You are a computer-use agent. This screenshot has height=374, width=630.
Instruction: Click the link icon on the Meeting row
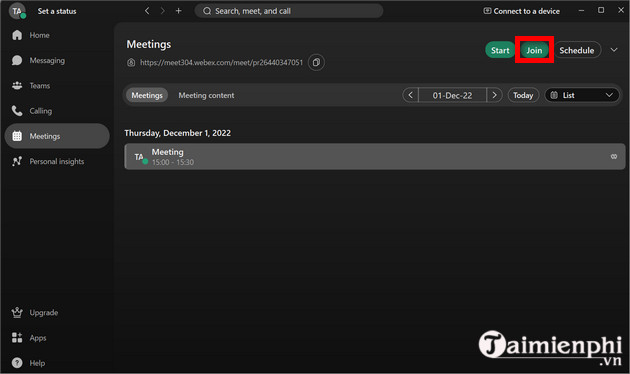[x=614, y=156]
